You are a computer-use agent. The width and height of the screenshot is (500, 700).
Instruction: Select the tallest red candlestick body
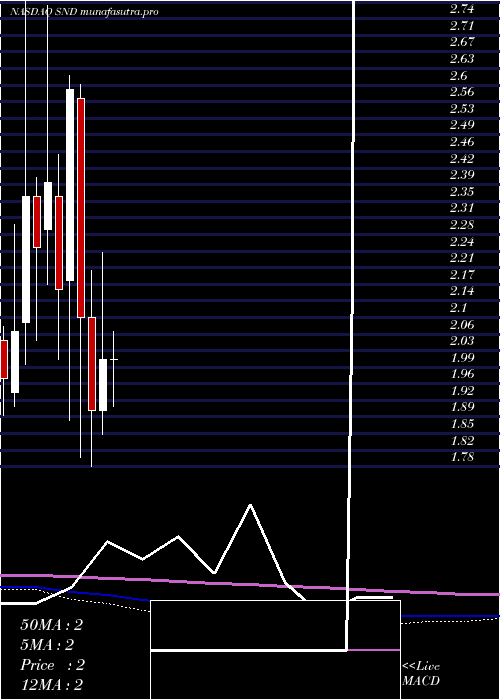[81, 208]
